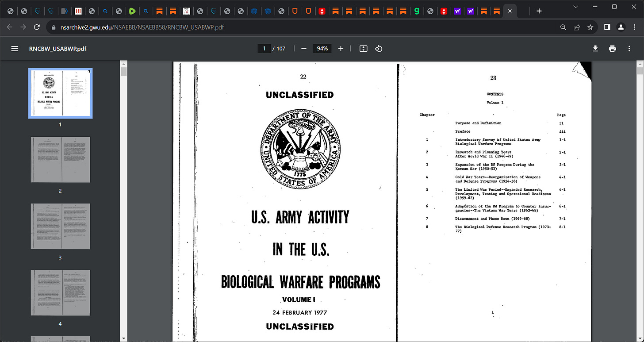The image size is (644, 342).
Task: Rotate the document counterclockwise
Action: (x=379, y=49)
